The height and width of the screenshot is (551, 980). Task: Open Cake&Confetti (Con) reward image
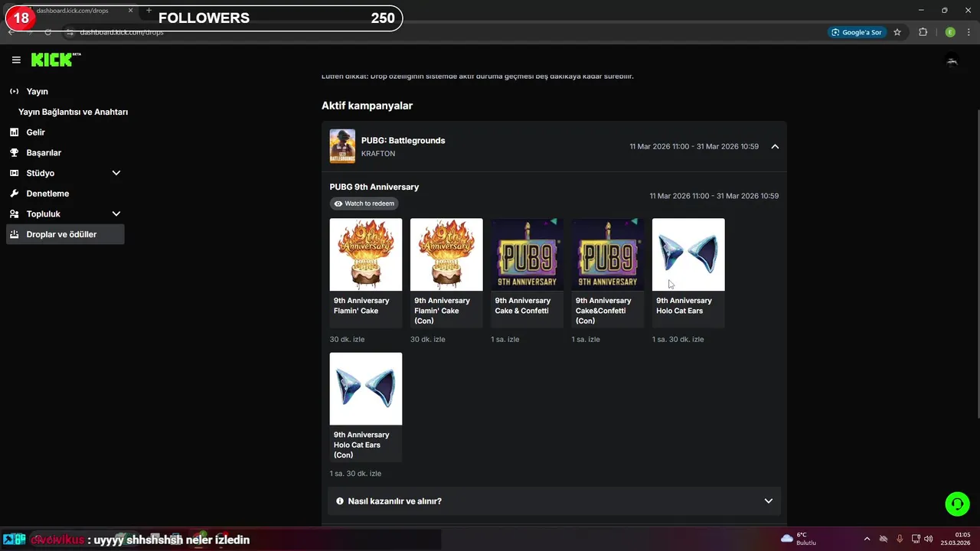pyautogui.click(x=608, y=255)
